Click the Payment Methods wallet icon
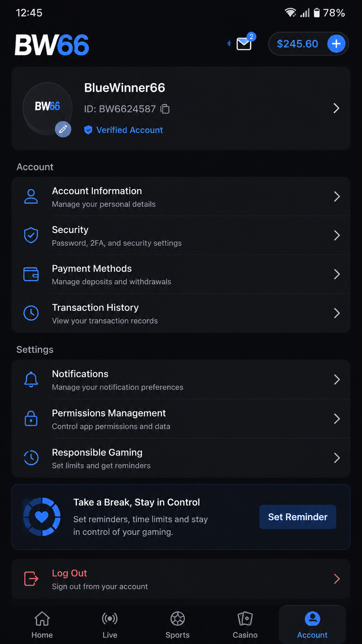The width and height of the screenshot is (362, 644). click(31, 274)
